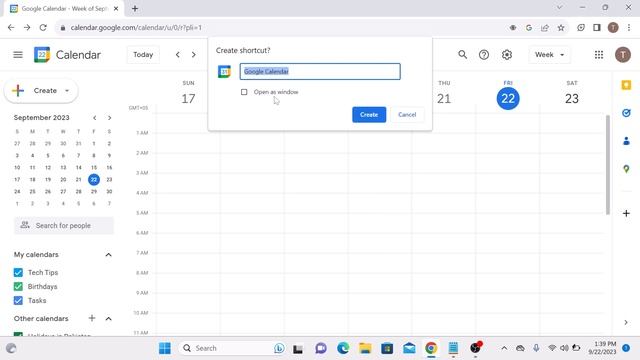Uncheck the Birthdays calendar

(x=18, y=287)
